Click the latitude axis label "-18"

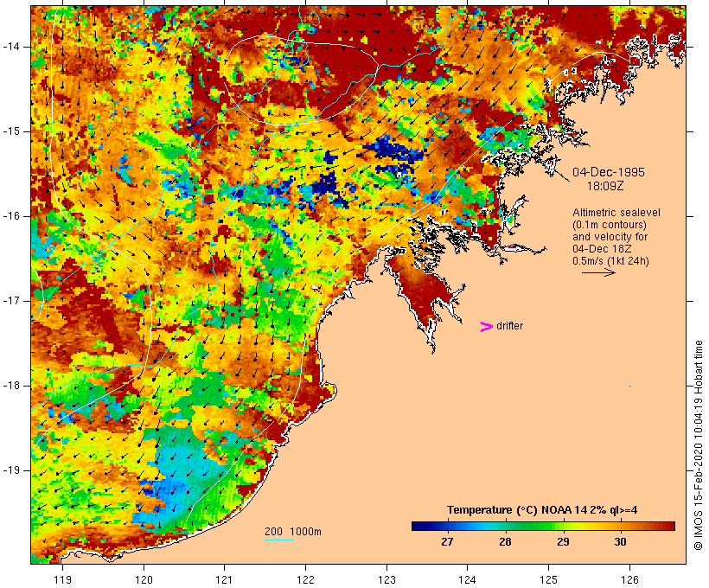click(11, 386)
